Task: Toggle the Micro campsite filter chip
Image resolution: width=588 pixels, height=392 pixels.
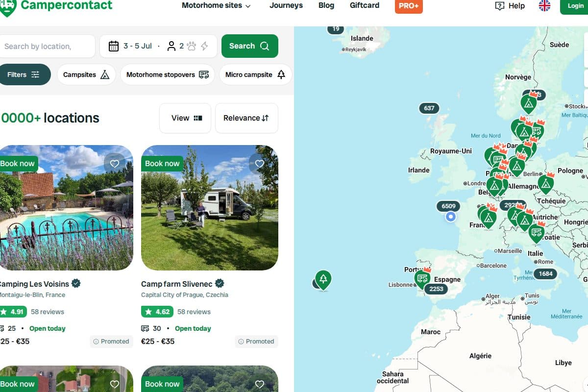Action: 255,74
